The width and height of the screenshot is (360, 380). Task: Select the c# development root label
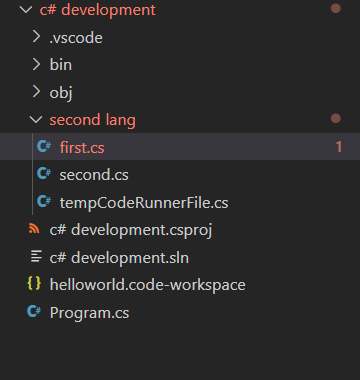point(98,10)
